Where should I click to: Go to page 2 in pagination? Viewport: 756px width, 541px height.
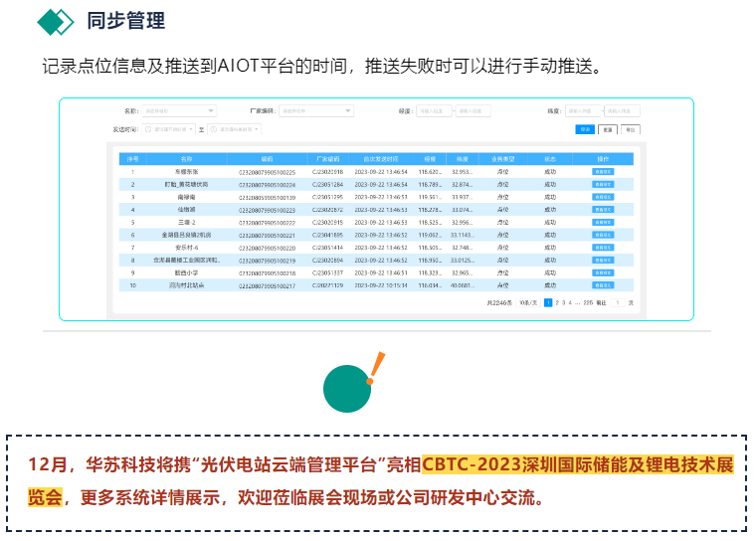(557, 302)
